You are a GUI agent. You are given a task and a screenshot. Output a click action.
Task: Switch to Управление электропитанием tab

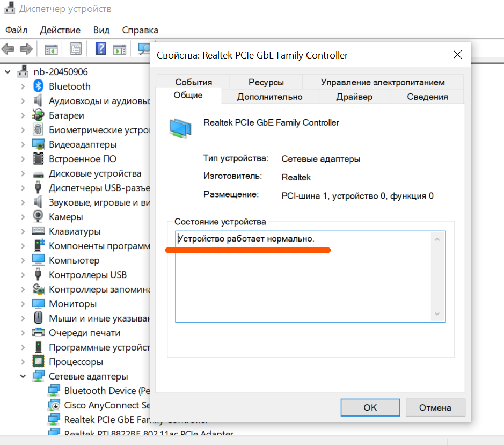(x=383, y=82)
